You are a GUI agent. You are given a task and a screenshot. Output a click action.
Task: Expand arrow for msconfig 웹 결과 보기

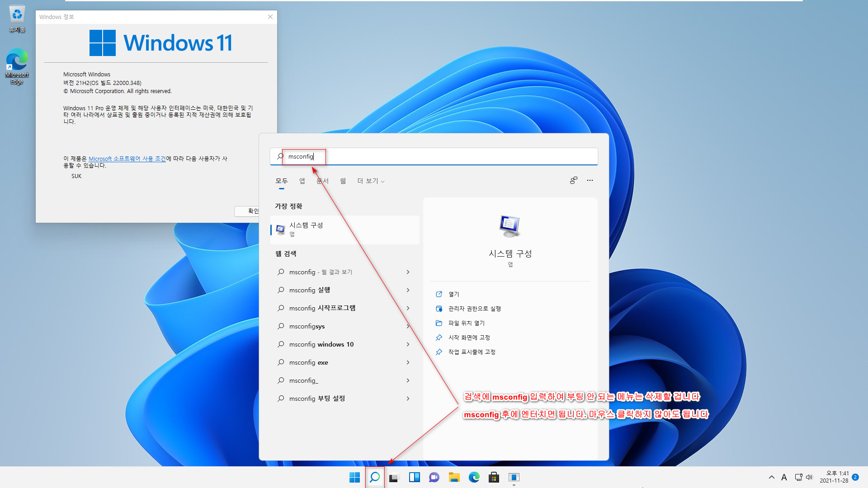click(408, 272)
